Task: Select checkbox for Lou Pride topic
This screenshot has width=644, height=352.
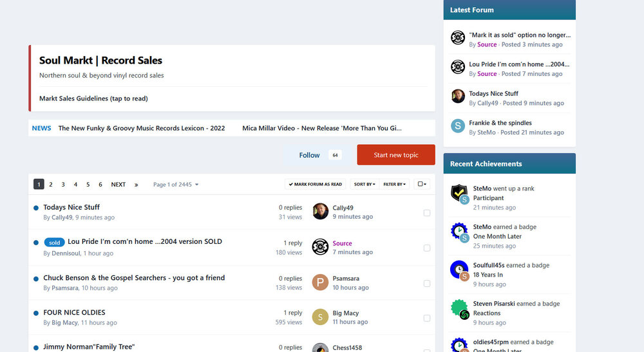Action: coord(427,248)
